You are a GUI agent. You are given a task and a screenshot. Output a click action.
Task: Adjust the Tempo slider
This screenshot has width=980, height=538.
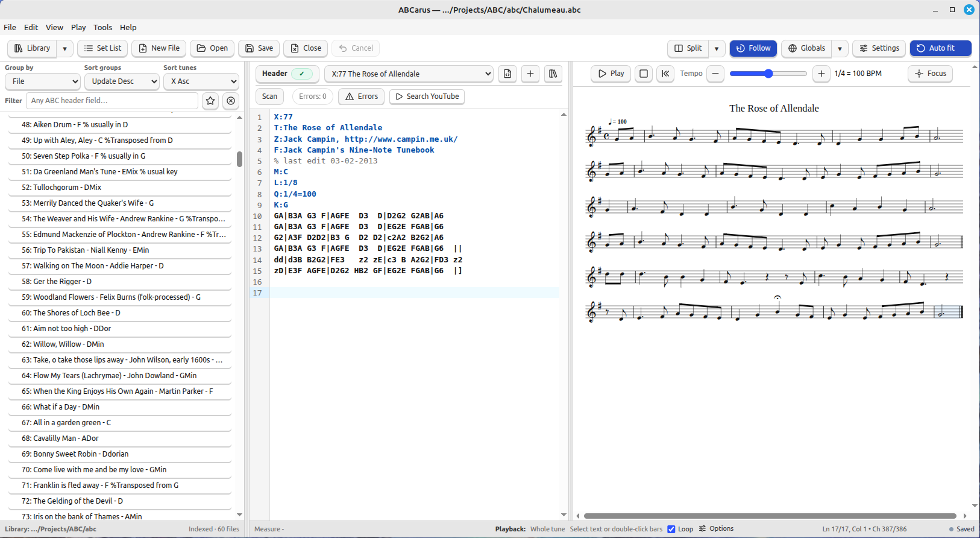click(x=768, y=74)
